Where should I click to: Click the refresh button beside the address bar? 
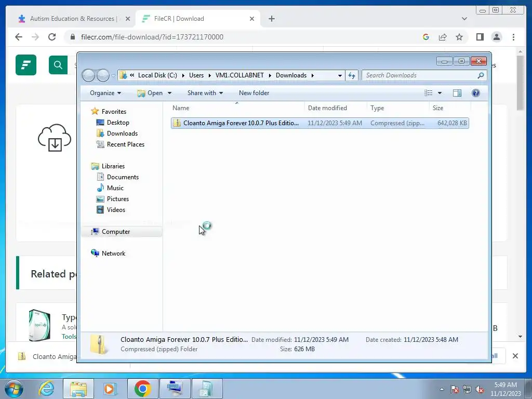tap(352, 75)
